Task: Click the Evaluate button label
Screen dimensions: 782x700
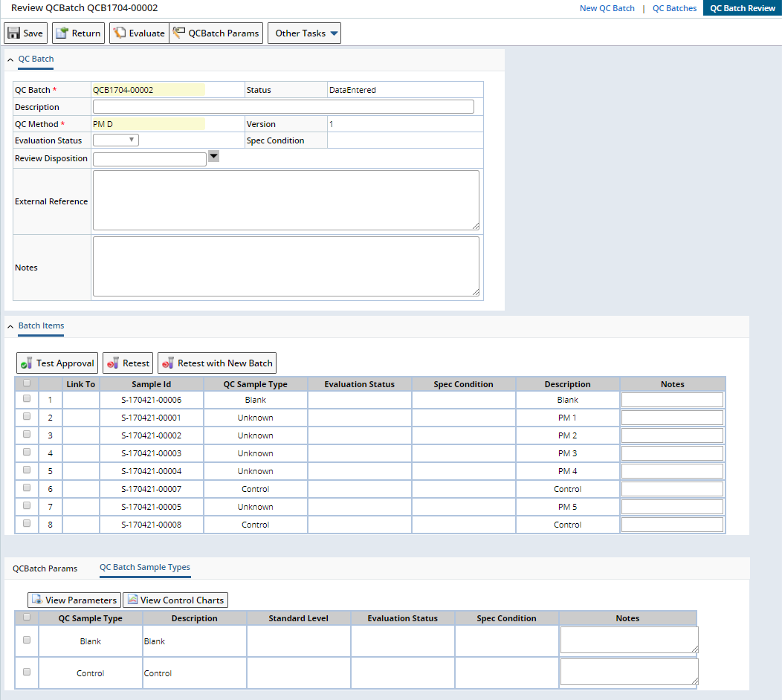Action: tap(146, 33)
